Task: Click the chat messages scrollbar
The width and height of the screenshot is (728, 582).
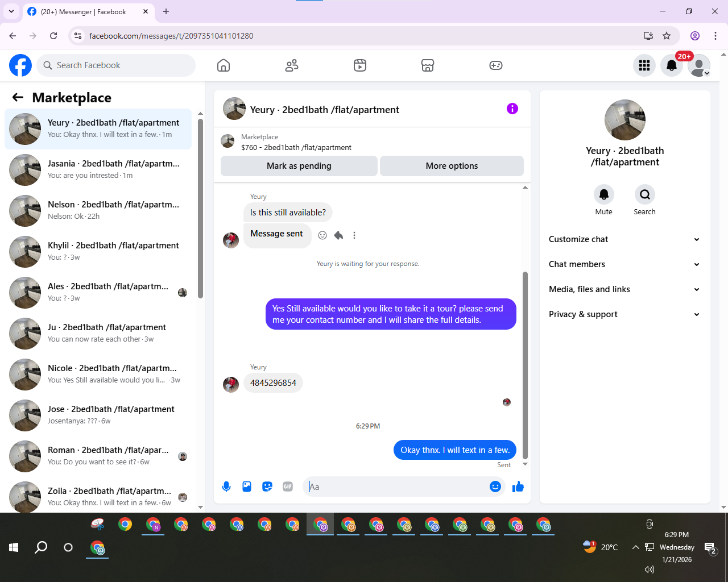Action: coord(525,365)
